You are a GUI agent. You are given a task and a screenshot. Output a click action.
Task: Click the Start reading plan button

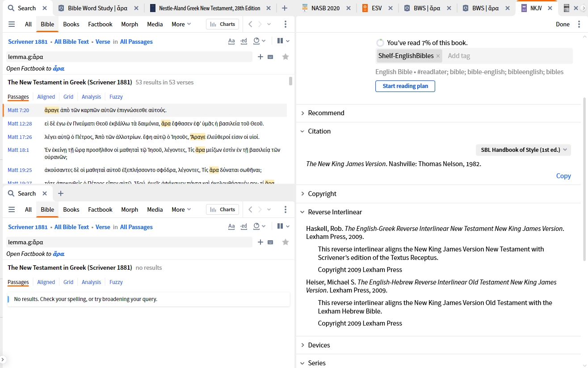pos(405,86)
